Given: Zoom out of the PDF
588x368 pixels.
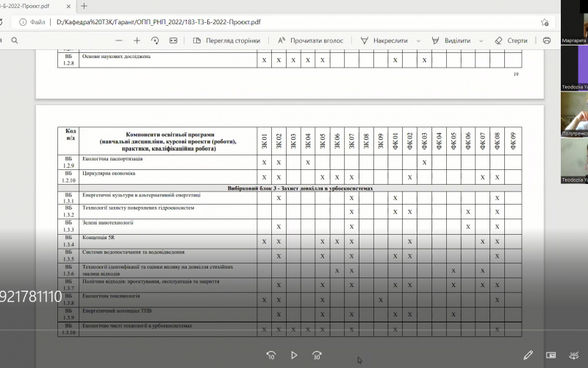Looking at the screenshot, I should [x=119, y=40].
